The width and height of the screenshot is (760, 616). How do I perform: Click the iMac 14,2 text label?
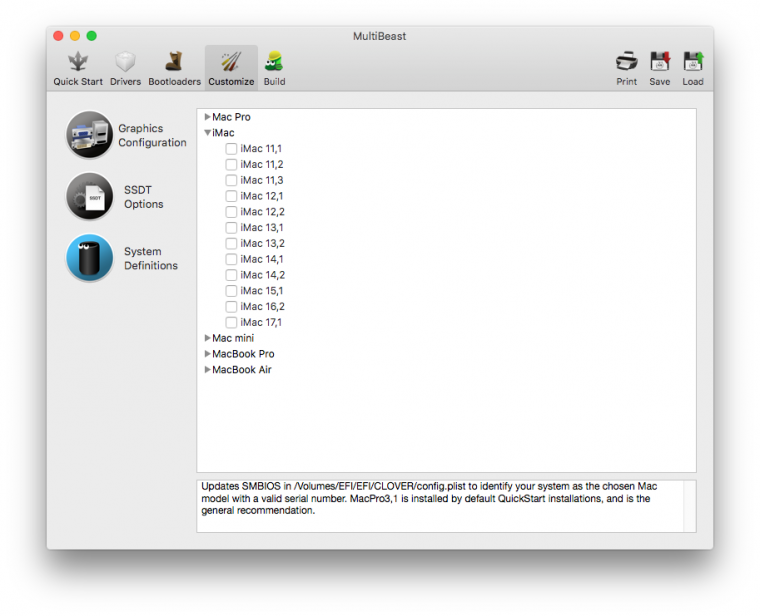[262, 275]
